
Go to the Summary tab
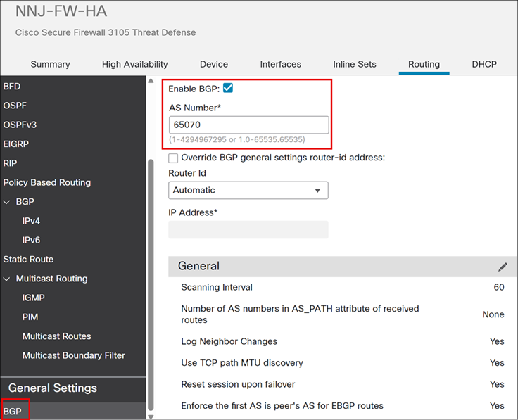pyautogui.click(x=50, y=64)
